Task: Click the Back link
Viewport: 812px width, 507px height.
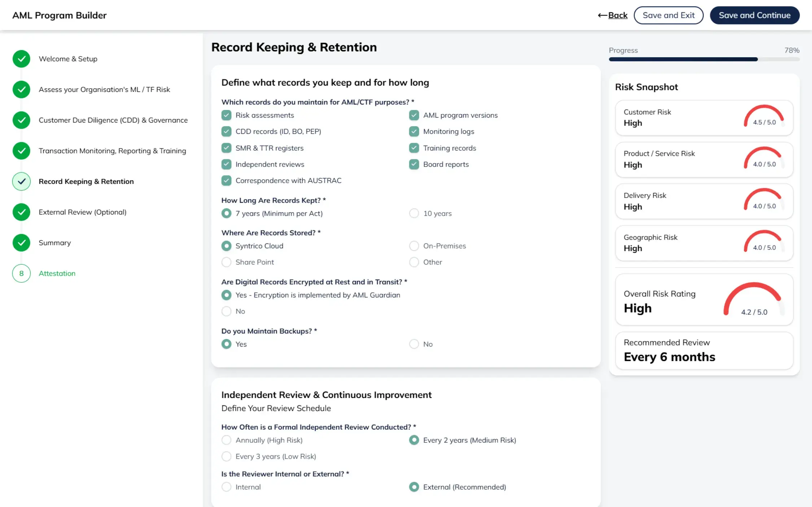Action: click(x=612, y=15)
